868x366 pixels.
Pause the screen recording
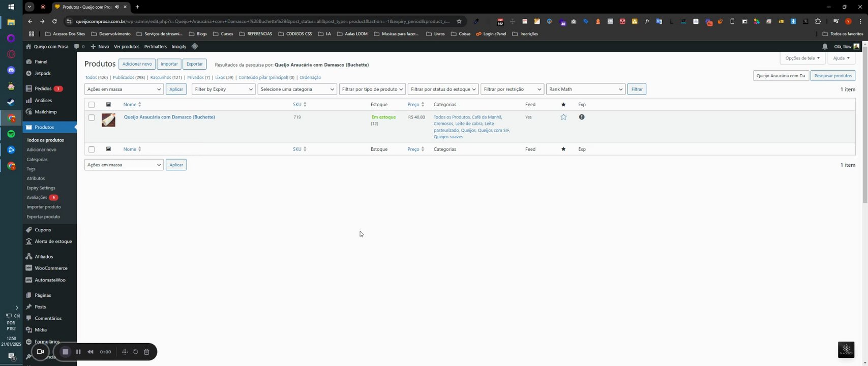[x=78, y=352]
